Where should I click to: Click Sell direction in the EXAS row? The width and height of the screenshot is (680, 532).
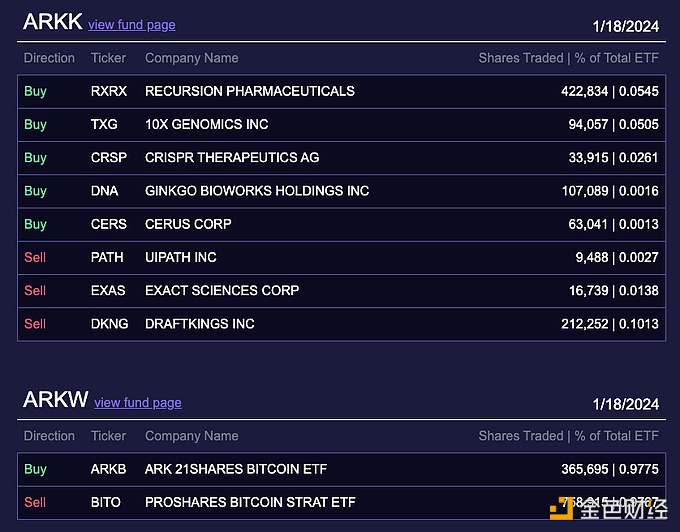(35, 290)
